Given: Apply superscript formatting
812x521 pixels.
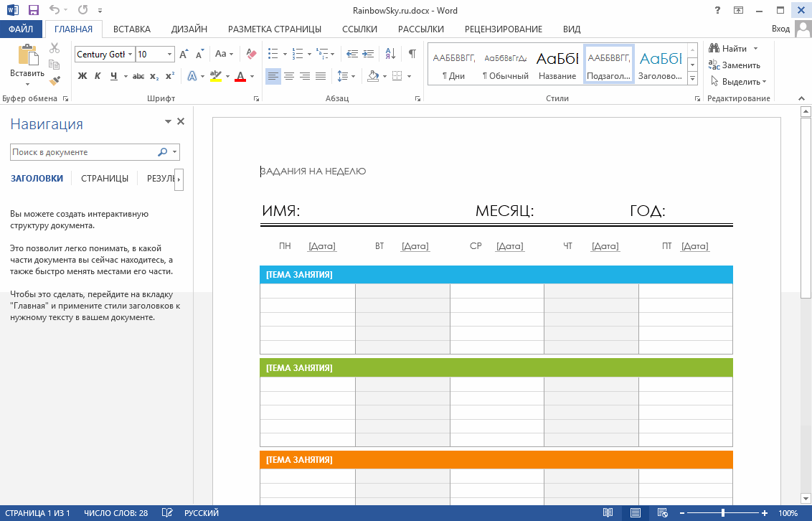Looking at the screenshot, I should 170,76.
